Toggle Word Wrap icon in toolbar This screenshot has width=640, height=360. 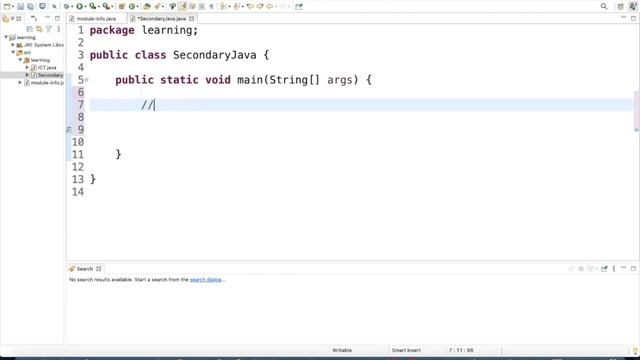pos(192,7)
